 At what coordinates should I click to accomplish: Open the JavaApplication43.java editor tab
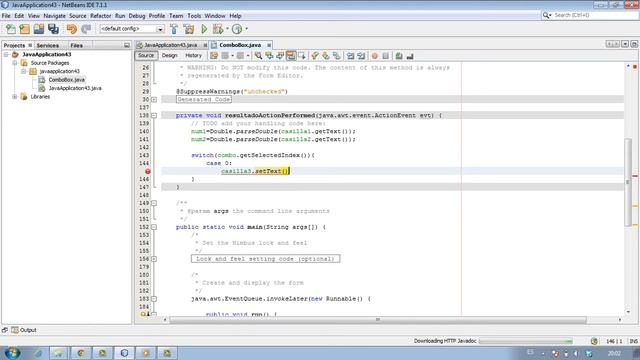click(x=171, y=45)
